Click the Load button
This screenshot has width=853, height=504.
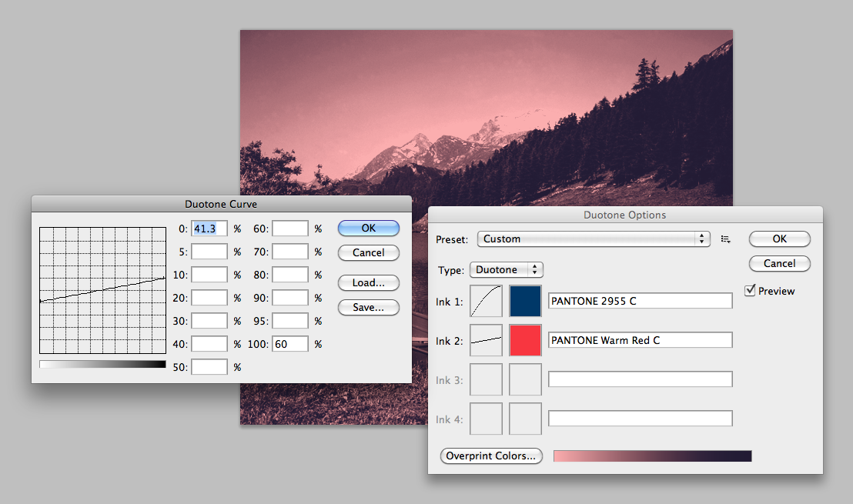point(368,282)
